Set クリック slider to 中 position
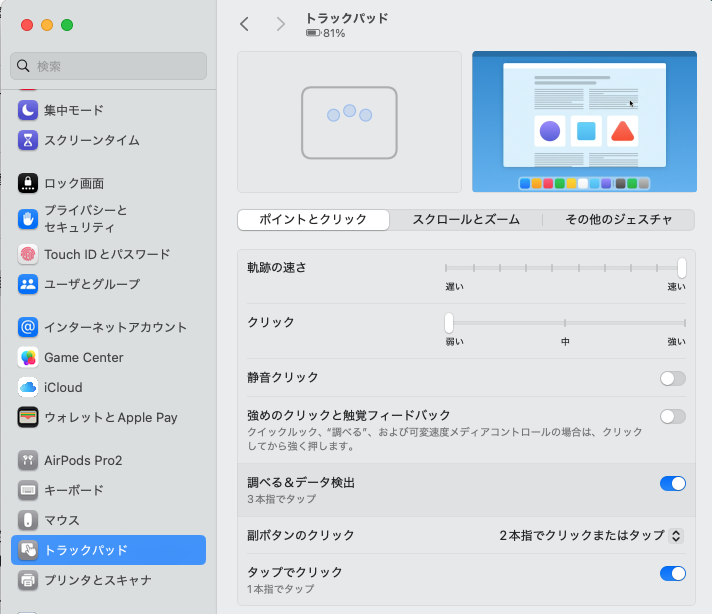This screenshot has height=614, width=712. click(x=565, y=323)
